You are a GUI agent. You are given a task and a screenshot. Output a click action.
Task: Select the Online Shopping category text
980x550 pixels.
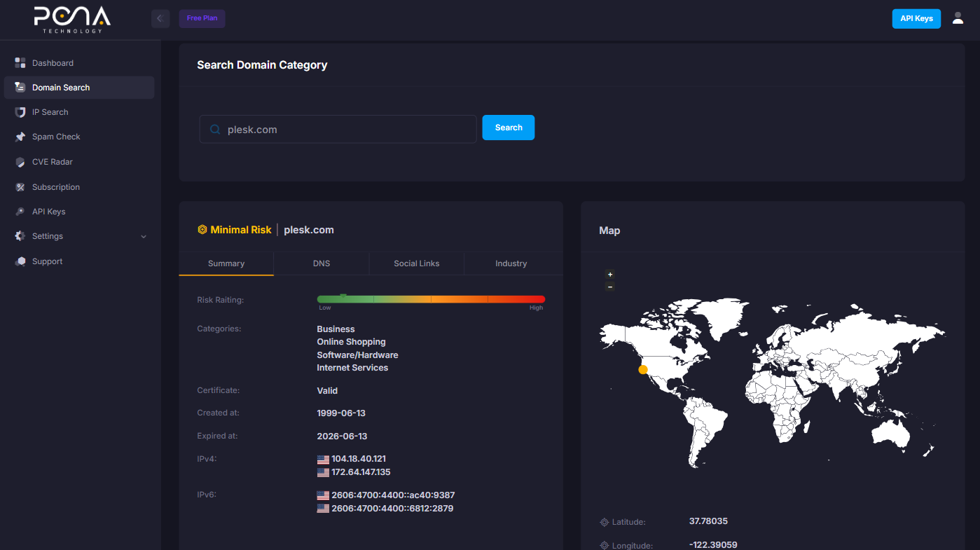(x=351, y=342)
